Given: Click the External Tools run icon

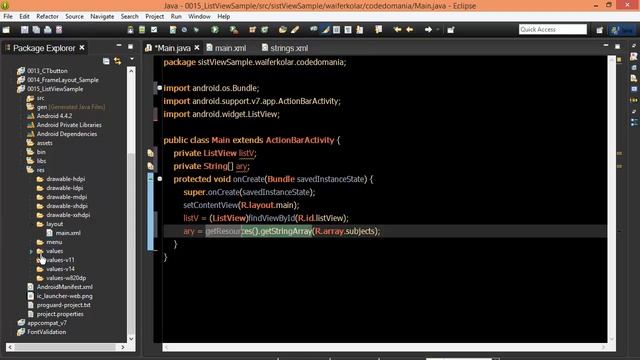Looking at the screenshot, I should click(x=234, y=30).
